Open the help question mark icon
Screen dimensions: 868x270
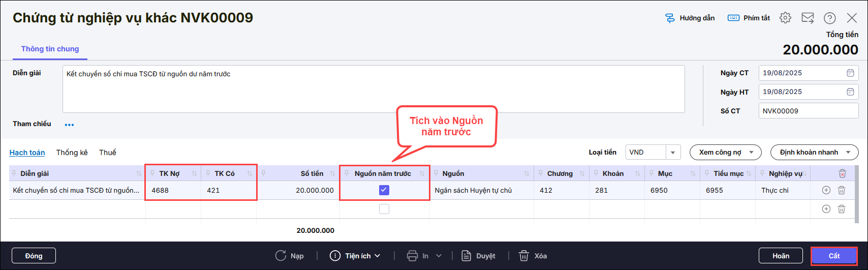(829, 18)
